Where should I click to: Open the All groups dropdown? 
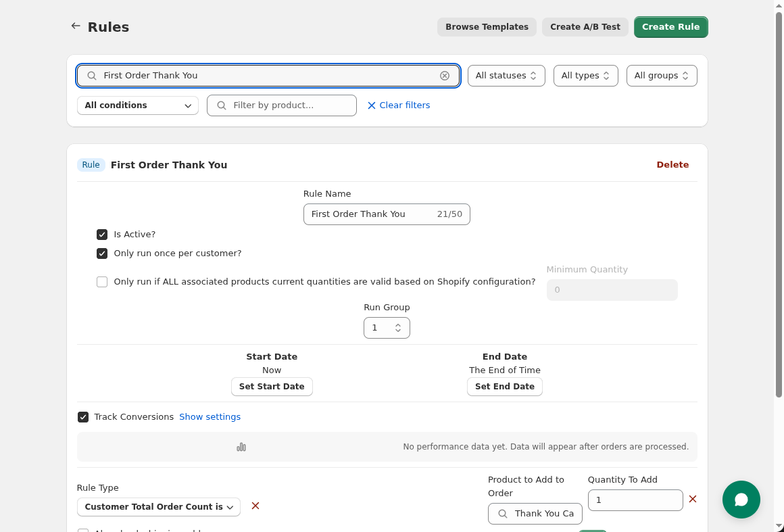coord(662,76)
